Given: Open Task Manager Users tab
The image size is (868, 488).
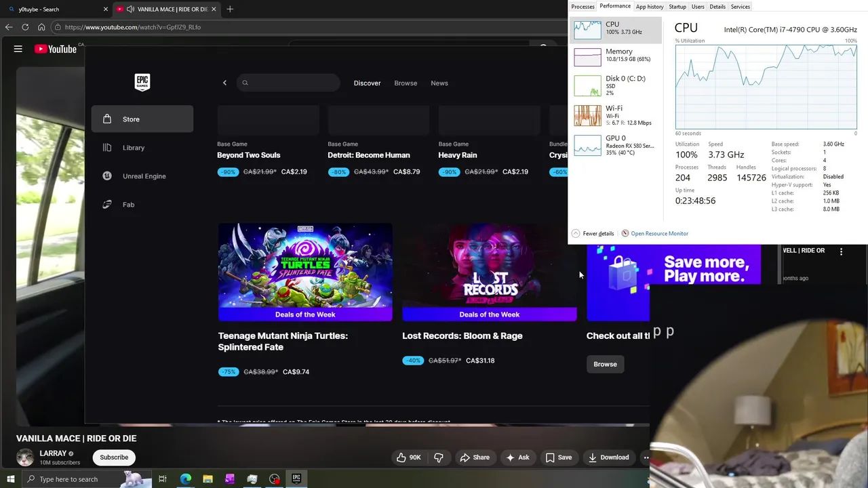Looking at the screenshot, I should (x=698, y=7).
